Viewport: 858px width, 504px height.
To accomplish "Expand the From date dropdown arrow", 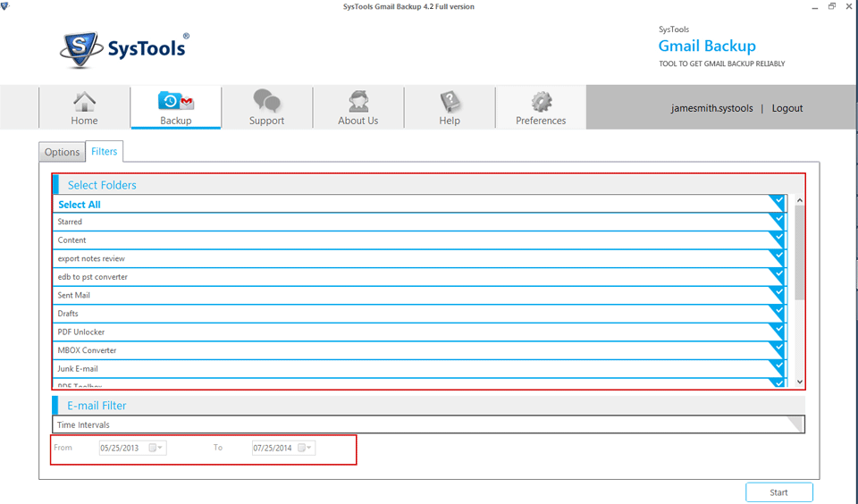I will [160, 448].
